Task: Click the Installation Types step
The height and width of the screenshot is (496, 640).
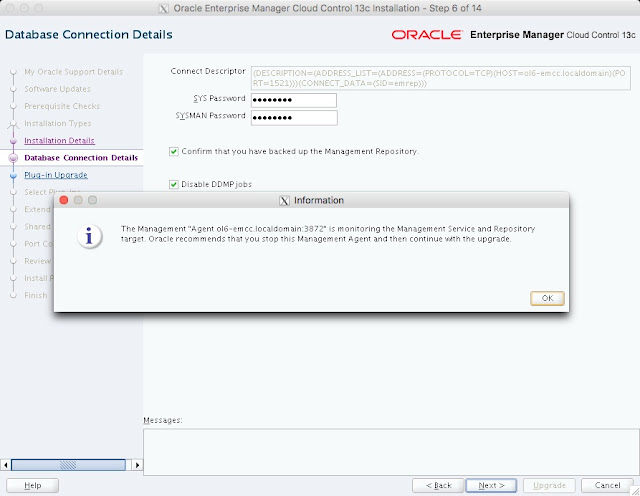Action: pos(58,123)
